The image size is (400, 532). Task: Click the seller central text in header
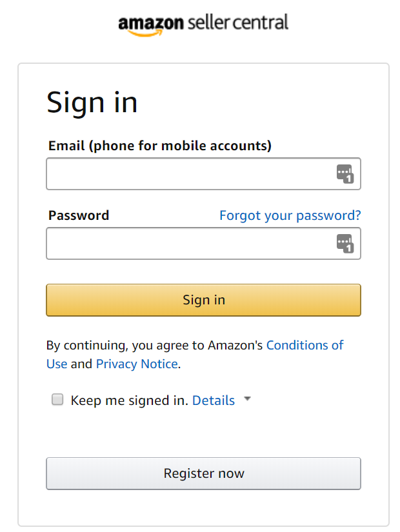[237, 23]
